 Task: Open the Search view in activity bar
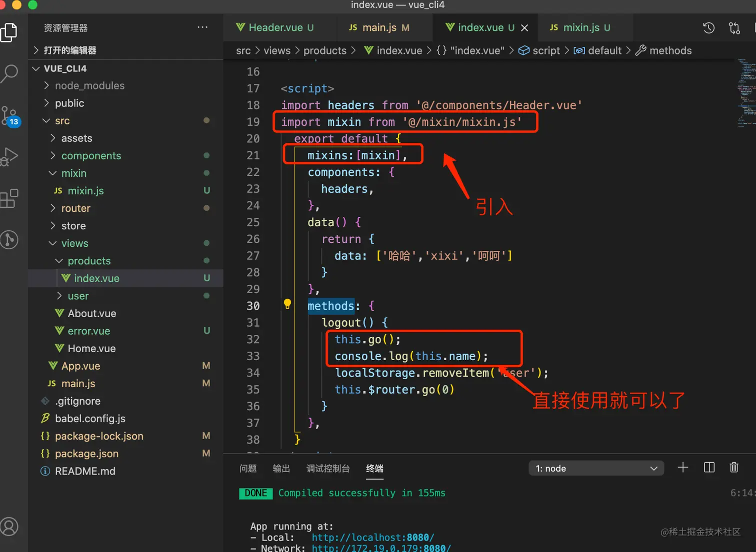pyautogui.click(x=9, y=73)
